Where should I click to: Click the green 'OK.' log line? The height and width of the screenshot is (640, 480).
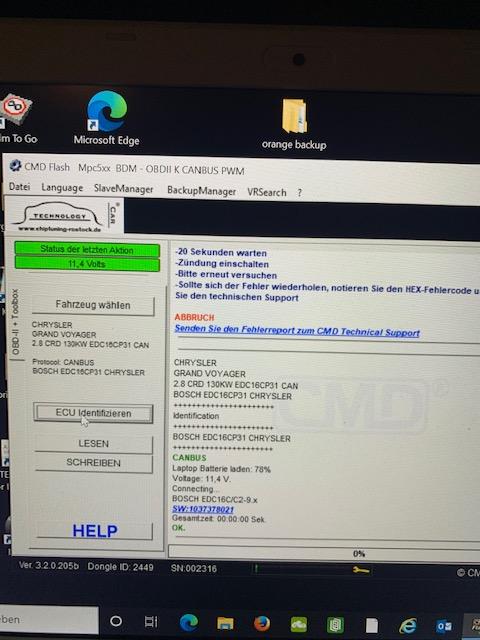tap(178, 528)
